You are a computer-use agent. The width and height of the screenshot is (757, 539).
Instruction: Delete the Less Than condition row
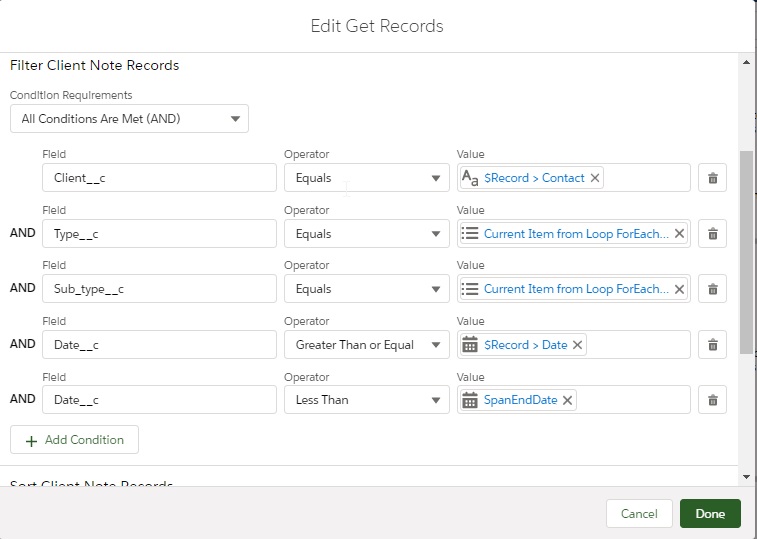coord(712,400)
